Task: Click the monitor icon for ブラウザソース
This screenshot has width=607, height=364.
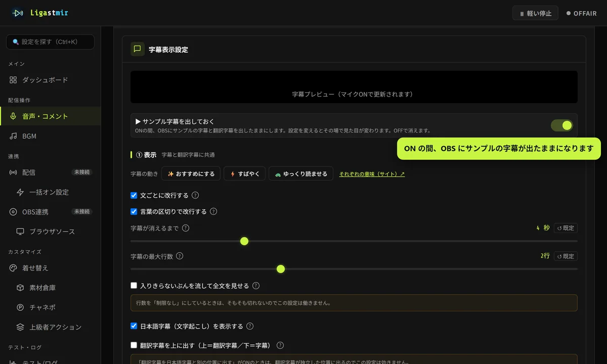Action: (20, 232)
